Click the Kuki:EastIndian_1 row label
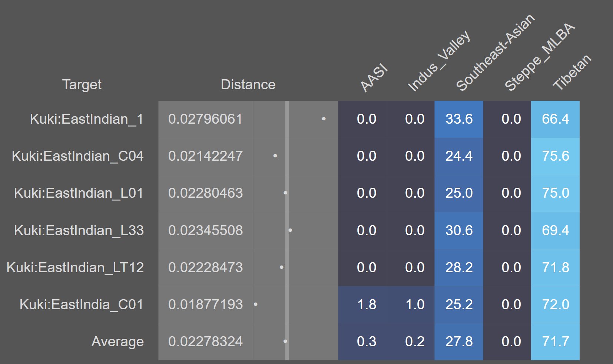 tap(86, 119)
